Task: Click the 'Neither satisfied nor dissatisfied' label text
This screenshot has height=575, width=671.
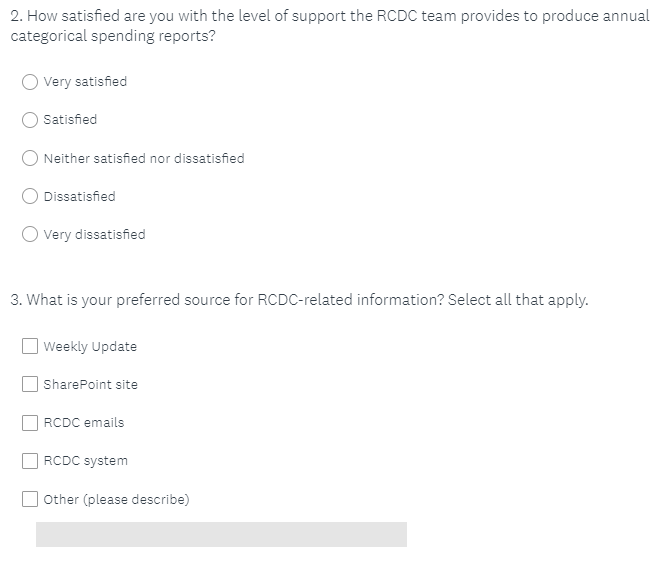Action: [x=144, y=158]
